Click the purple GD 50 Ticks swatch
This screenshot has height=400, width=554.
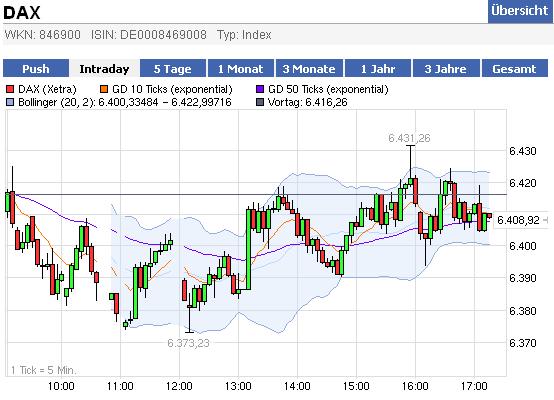click(260, 89)
